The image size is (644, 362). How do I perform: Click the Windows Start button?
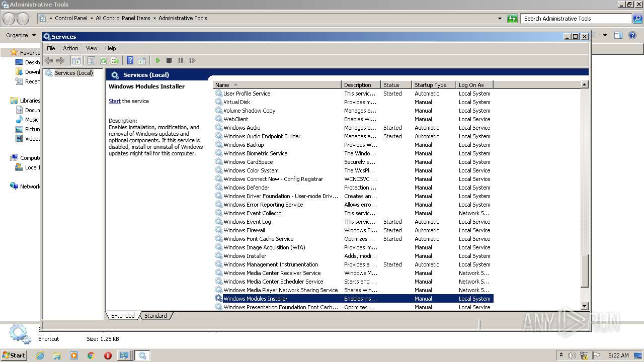point(14,355)
